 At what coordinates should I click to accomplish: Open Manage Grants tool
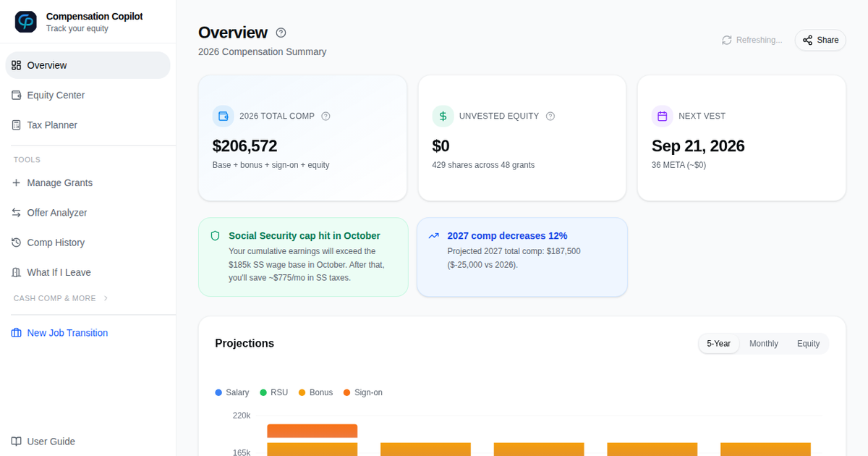pyautogui.click(x=88, y=183)
